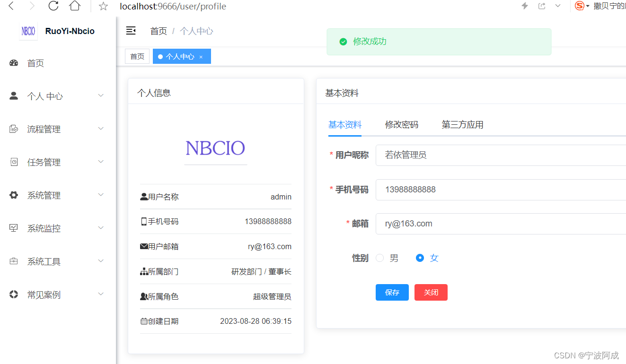Viewport: 626px width, 364px height.
Task: Expand the 个人 中心 submenu arrow
Action: 101,95
